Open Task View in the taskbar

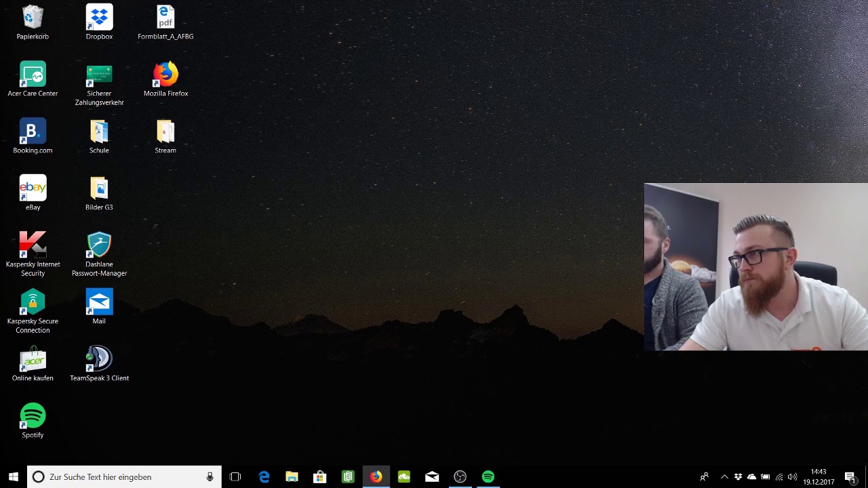[235, 477]
